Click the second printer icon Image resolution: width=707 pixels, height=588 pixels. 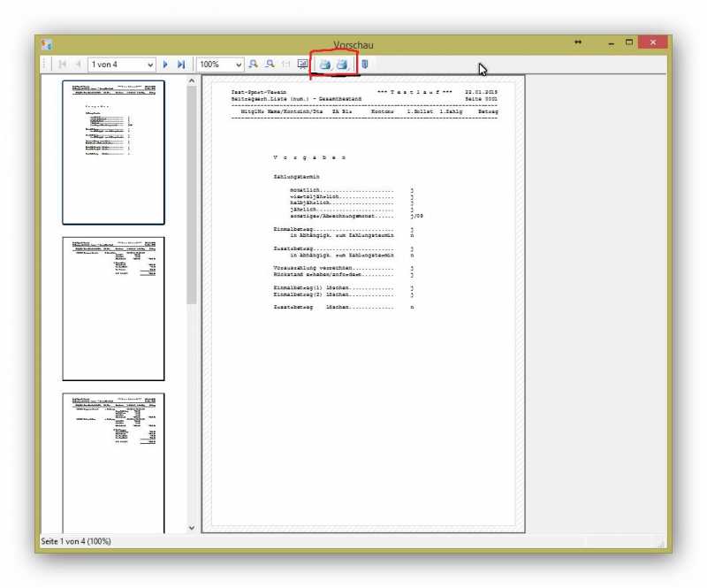click(x=343, y=65)
